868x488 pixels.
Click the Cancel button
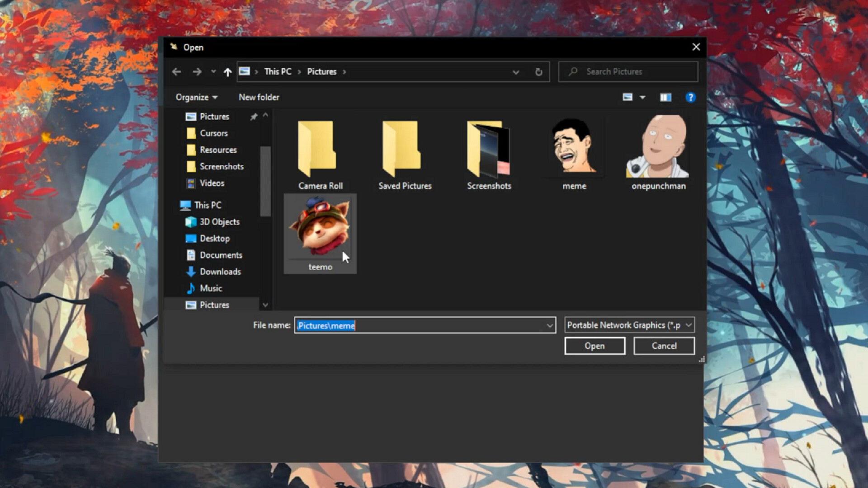(664, 346)
